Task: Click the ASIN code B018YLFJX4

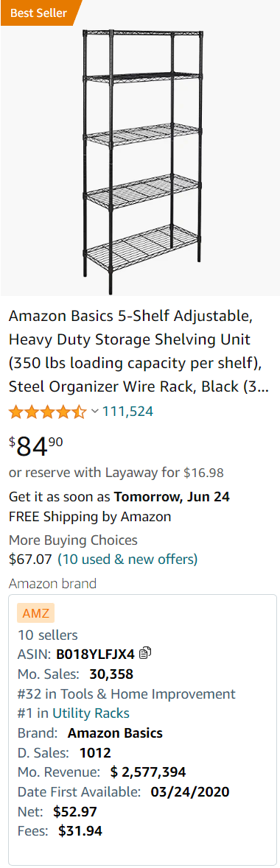Action: click(95, 654)
